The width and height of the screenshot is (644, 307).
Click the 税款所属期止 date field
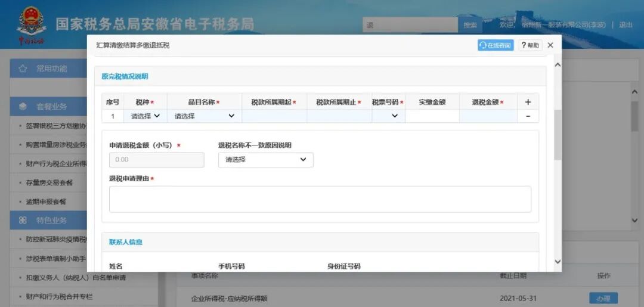[x=339, y=116]
